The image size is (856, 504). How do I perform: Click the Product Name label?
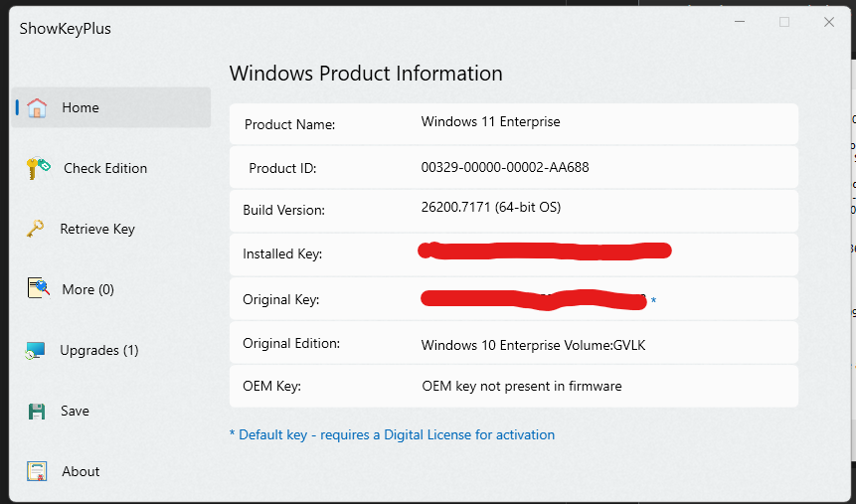point(289,124)
